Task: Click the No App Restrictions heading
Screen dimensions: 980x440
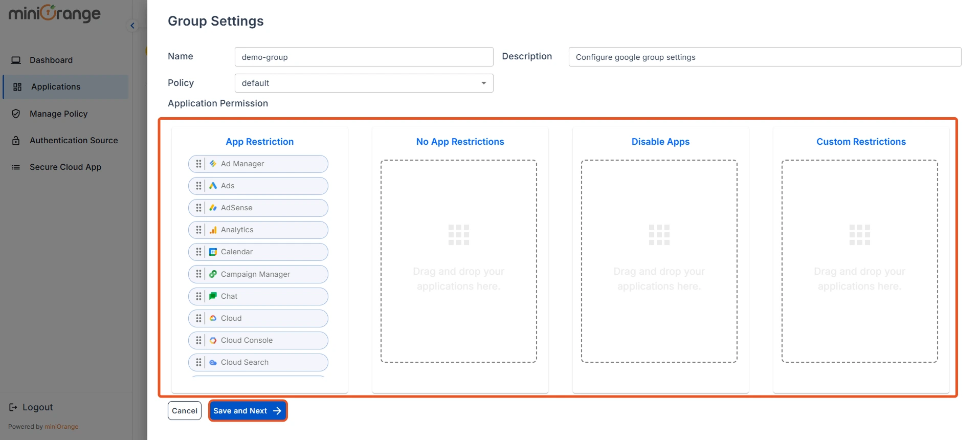Action: click(460, 142)
